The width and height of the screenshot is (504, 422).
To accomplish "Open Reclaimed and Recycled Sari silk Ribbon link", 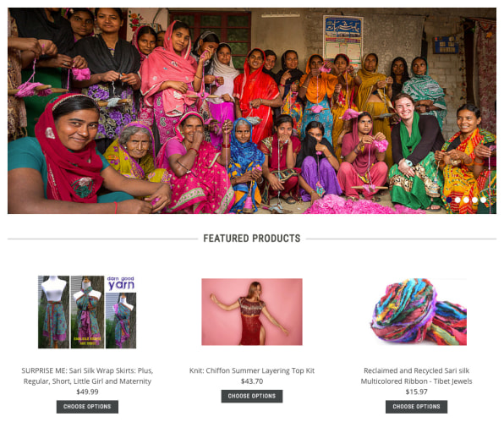I will 417,375.
